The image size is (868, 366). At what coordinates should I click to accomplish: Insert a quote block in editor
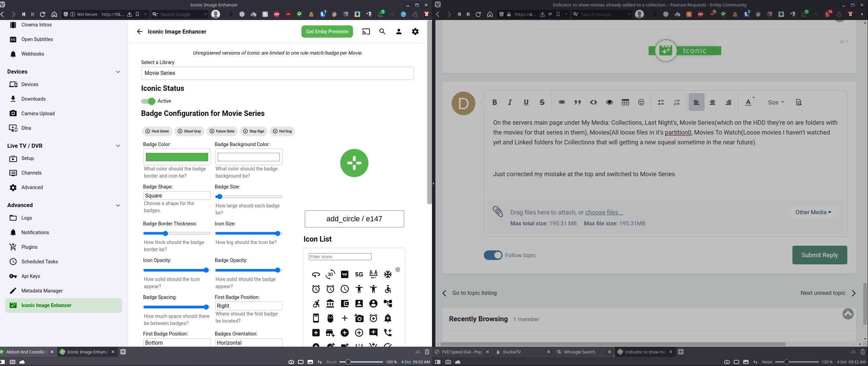tap(577, 102)
